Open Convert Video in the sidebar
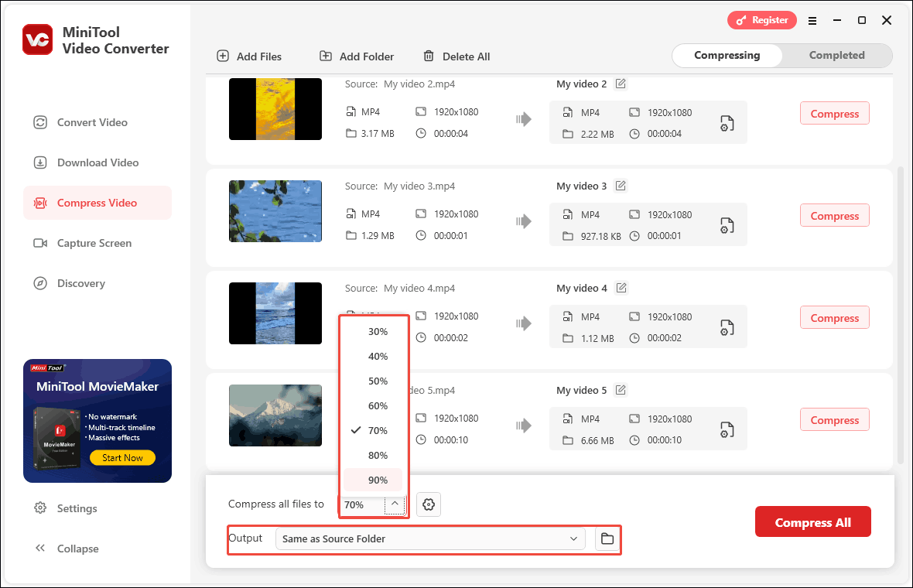913x588 pixels. [97, 122]
